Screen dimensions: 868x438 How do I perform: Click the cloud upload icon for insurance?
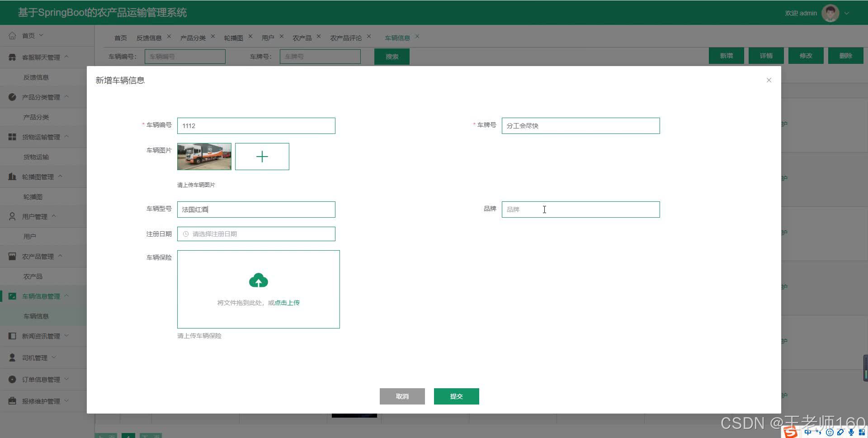[x=259, y=281]
